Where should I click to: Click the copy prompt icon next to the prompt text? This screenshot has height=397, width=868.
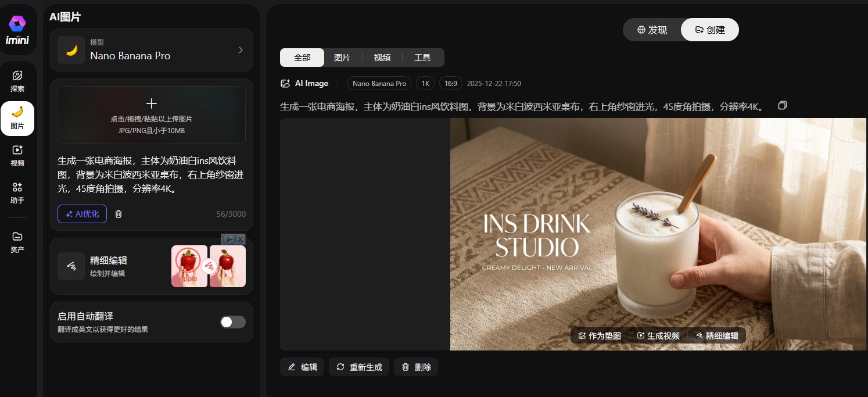(x=782, y=105)
